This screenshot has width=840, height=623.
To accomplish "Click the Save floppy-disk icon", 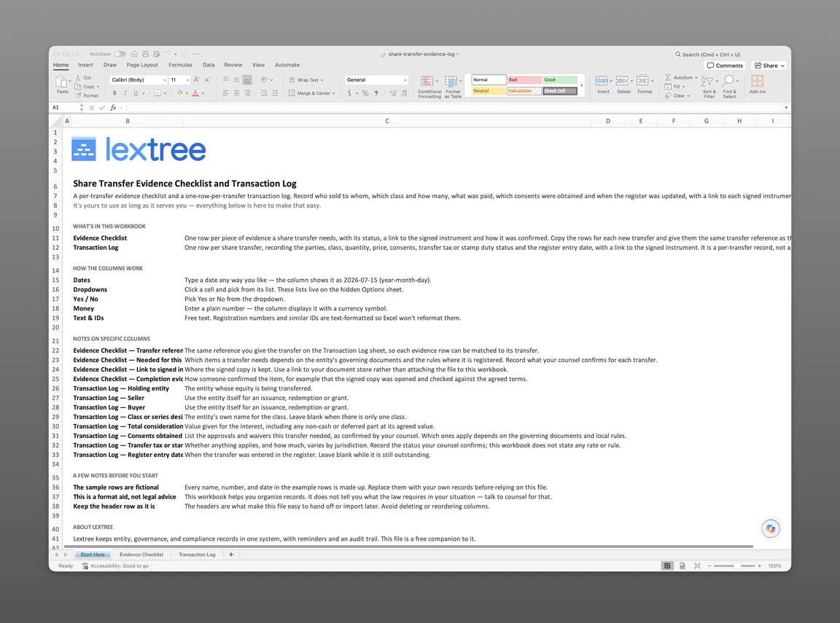I will pos(145,54).
